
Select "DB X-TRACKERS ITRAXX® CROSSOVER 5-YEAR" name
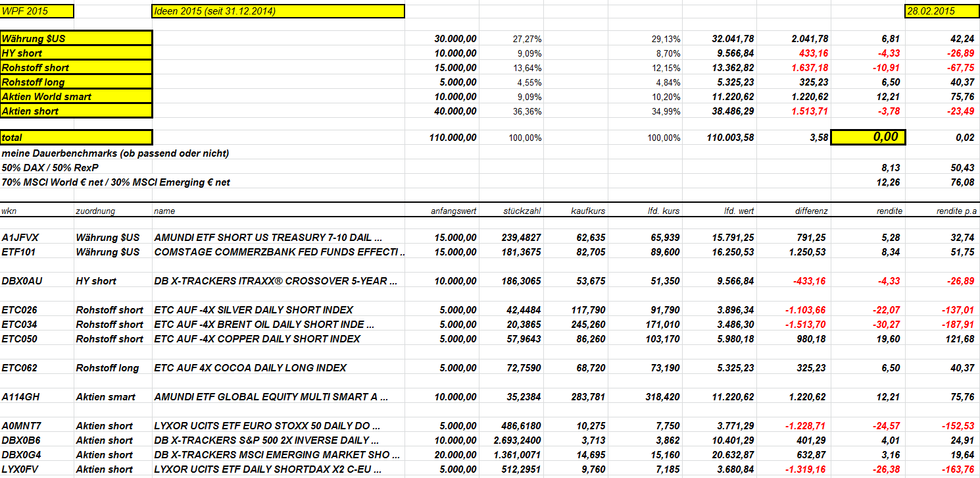pos(276,281)
